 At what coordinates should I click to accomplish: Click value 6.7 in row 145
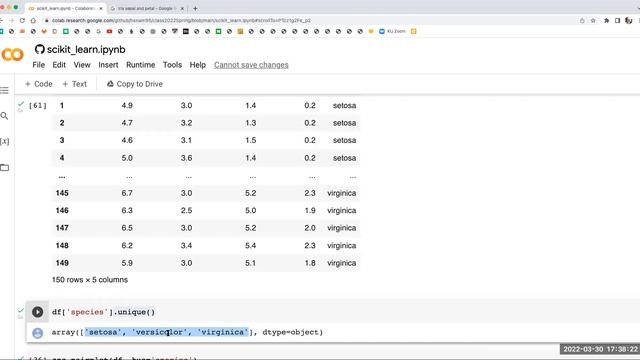click(x=127, y=193)
